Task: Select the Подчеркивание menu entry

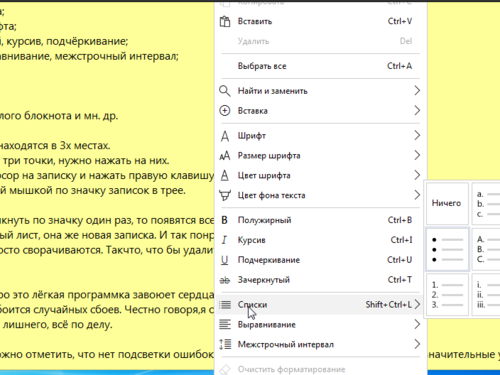Action: click(x=319, y=260)
